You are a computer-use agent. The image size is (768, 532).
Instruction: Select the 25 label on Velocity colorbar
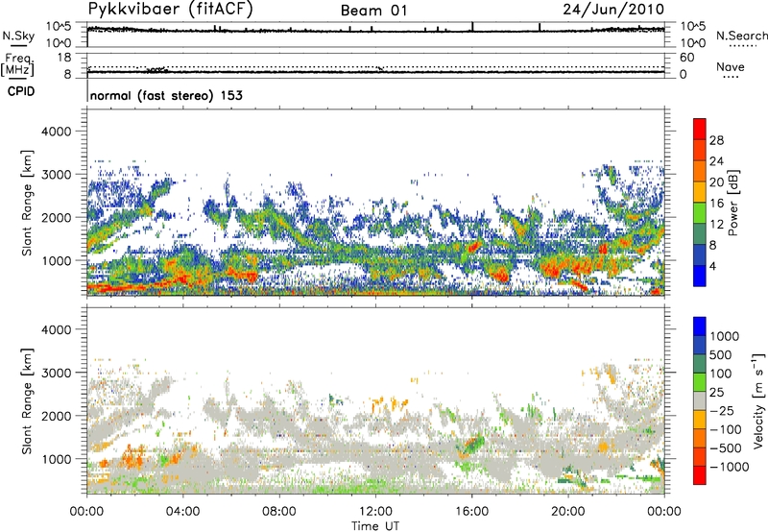point(716,392)
